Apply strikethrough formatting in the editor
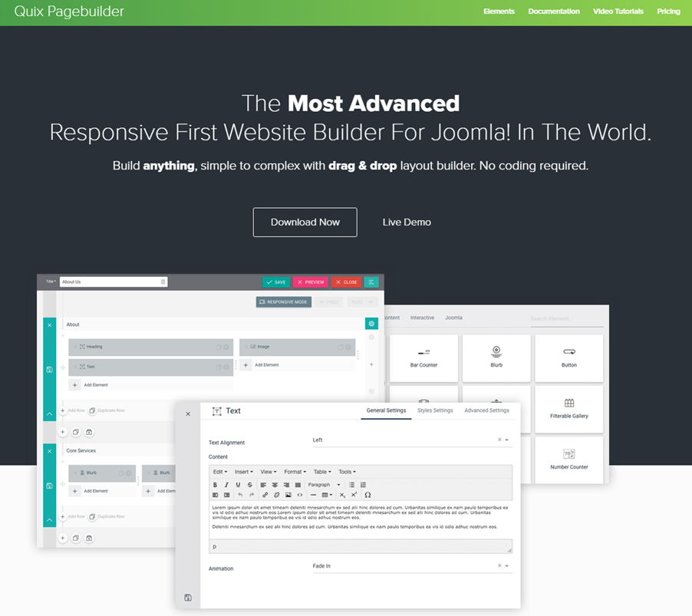This screenshot has height=616, width=692. 250,485
